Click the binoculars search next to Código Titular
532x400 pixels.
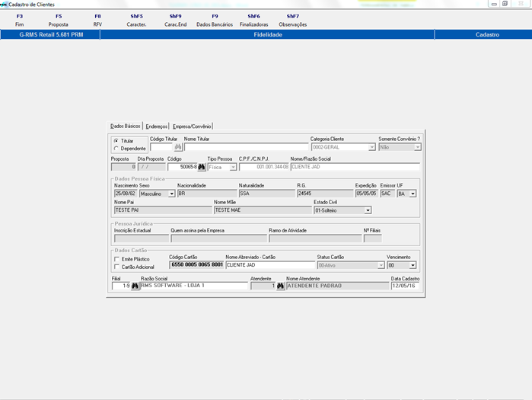tap(178, 147)
